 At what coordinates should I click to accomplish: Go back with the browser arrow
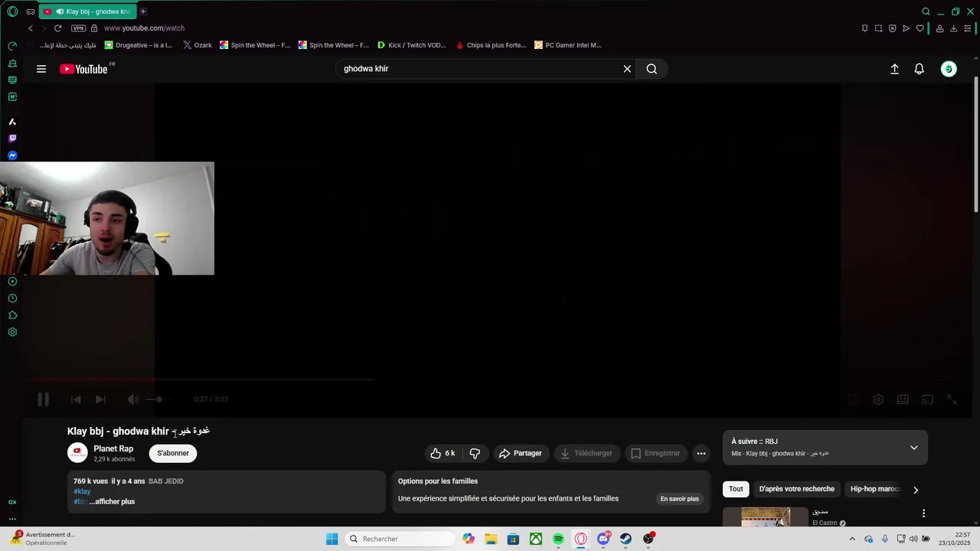(31, 28)
